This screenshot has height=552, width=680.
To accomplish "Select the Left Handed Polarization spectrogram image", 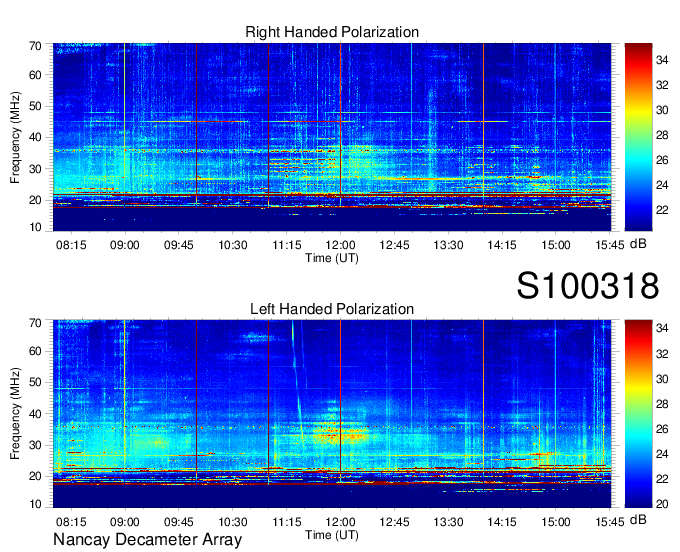I will [332, 414].
